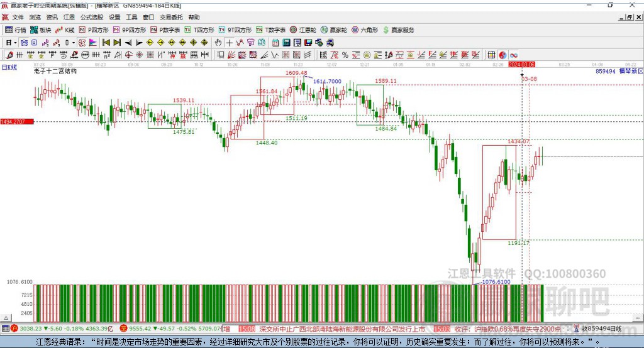The height and width of the screenshot is (348, 644).
Task: Open the 帮助 menu
Action: coord(194,17)
